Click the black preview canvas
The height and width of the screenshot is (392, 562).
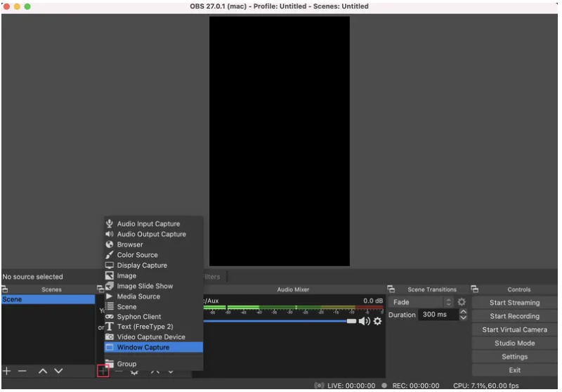coord(279,141)
